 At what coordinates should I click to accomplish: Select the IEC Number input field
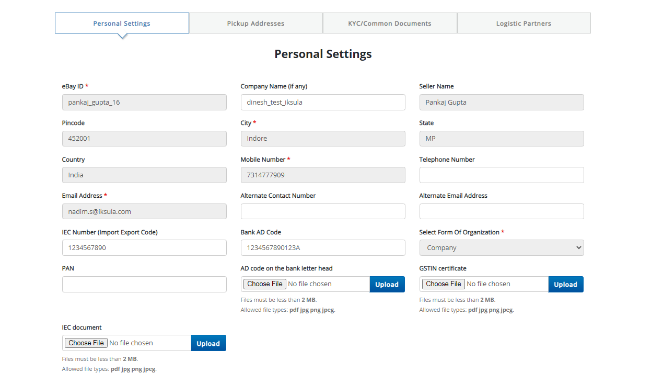pos(144,248)
